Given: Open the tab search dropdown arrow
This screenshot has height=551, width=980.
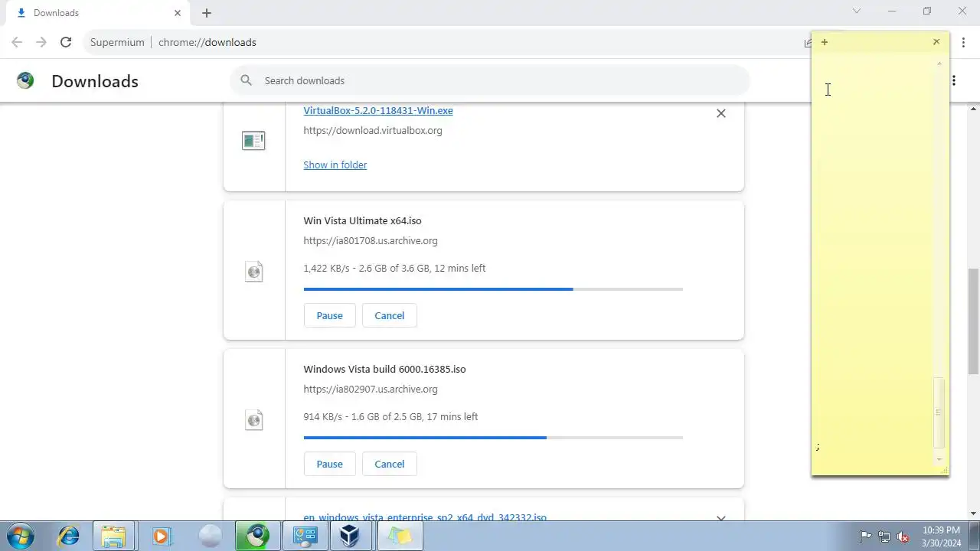Looking at the screenshot, I should coord(857,11).
